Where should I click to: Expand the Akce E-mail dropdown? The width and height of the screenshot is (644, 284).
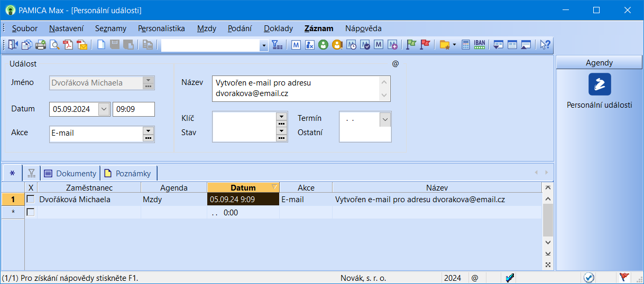click(x=149, y=130)
